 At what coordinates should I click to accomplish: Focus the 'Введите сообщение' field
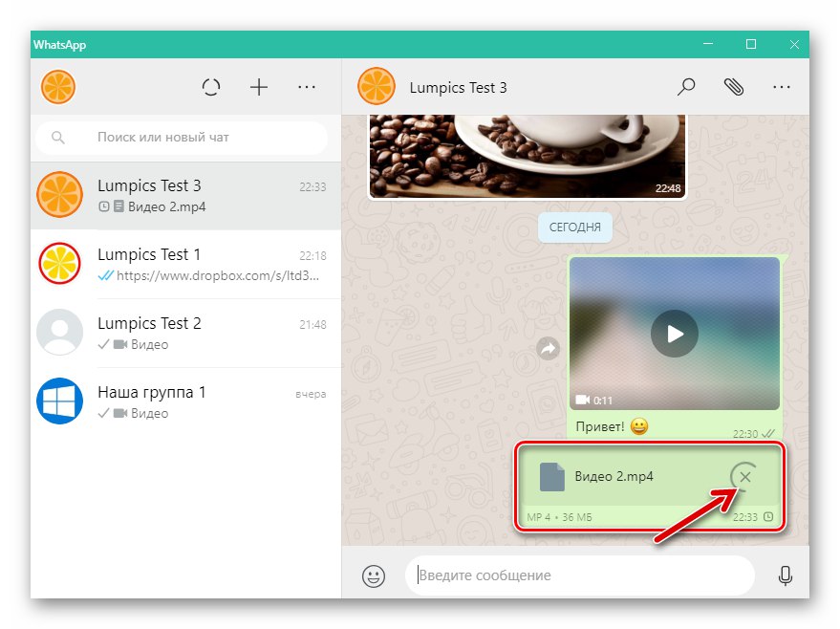tap(580, 575)
